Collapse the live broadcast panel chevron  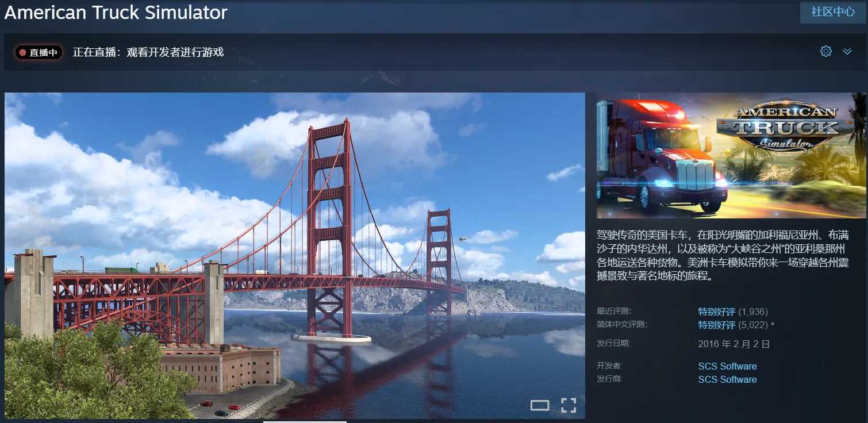pyautogui.click(x=847, y=52)
